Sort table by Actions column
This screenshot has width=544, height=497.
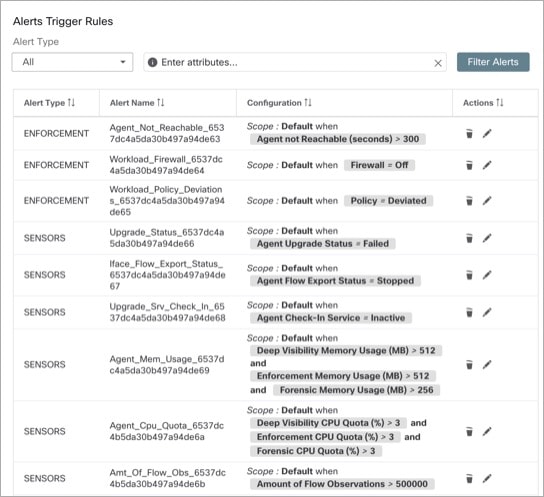tap(500, 103)
